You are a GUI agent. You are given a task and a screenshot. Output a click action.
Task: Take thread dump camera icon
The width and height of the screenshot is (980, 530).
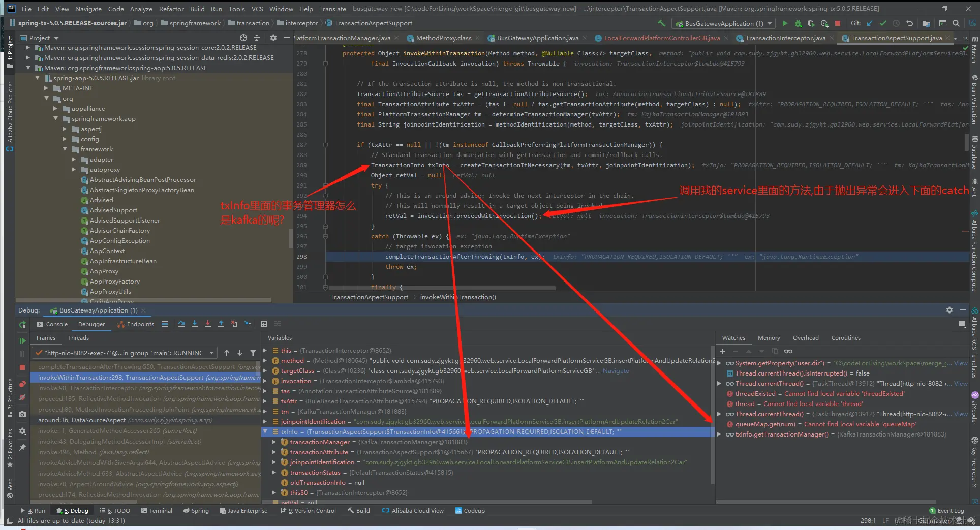[22, 414]
